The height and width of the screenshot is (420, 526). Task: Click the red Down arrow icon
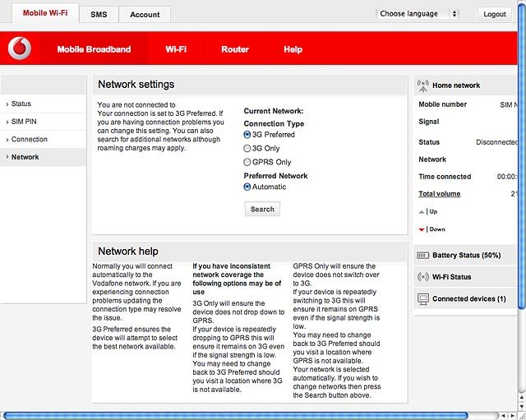coord(422,230)
